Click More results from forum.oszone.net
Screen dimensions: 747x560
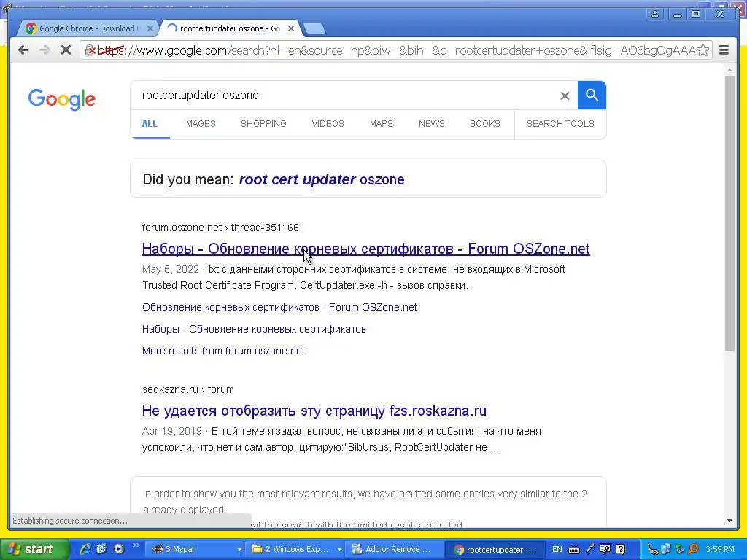pos(223,351)
